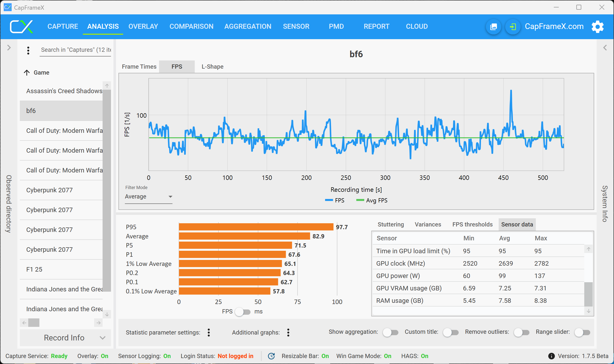Enable Show aggregation toggle

pyautogui.click(x=390, y=332)
